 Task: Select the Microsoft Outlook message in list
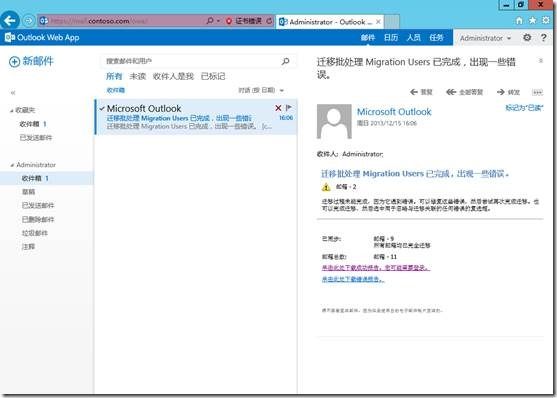point(196,117)
